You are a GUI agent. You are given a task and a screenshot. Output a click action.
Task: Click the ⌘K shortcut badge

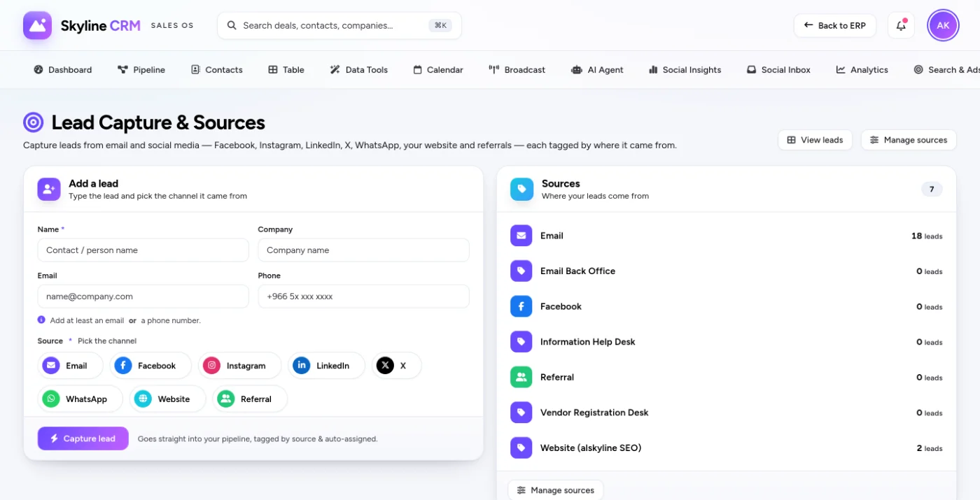tap(440, 25)
